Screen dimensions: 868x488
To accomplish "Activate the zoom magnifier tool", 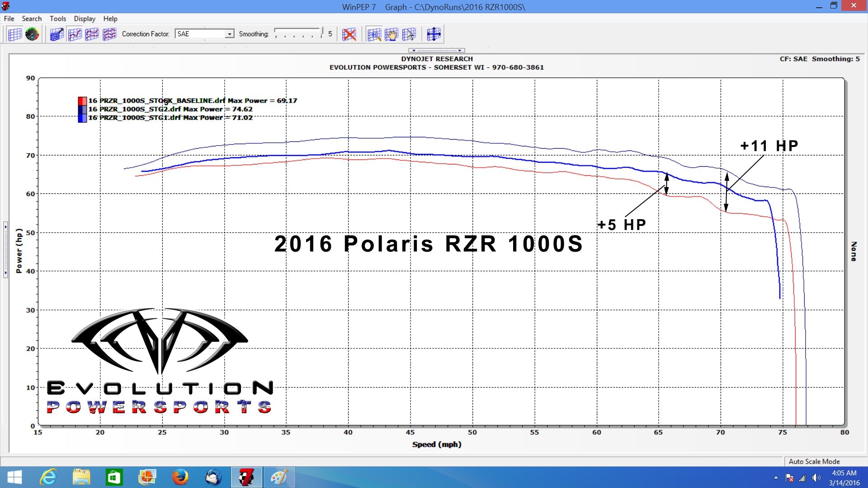I will [x=373, y=34].
